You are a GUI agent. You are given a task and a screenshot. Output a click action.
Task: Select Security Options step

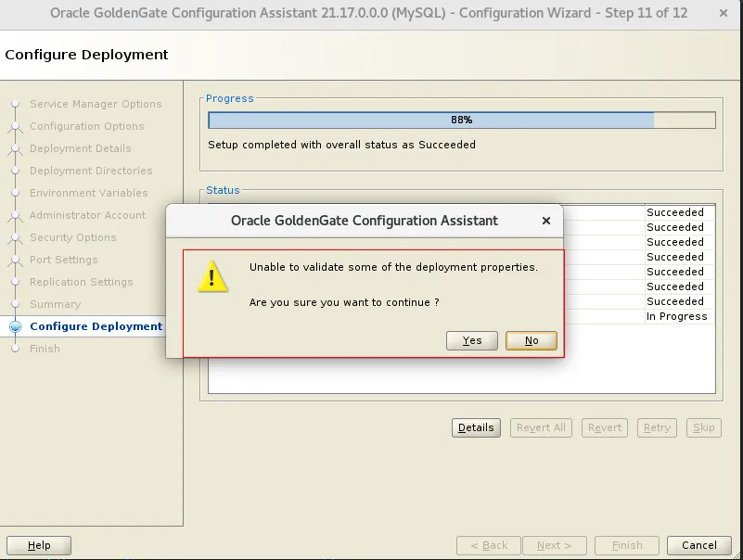[x=73, y=237]
